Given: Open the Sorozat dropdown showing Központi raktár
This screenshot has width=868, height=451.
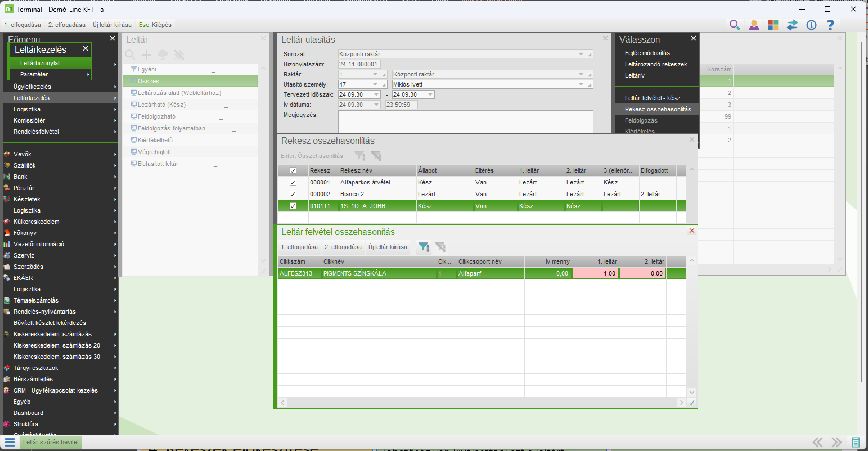Looking at the screenshot, I should [x=581, y=55].
